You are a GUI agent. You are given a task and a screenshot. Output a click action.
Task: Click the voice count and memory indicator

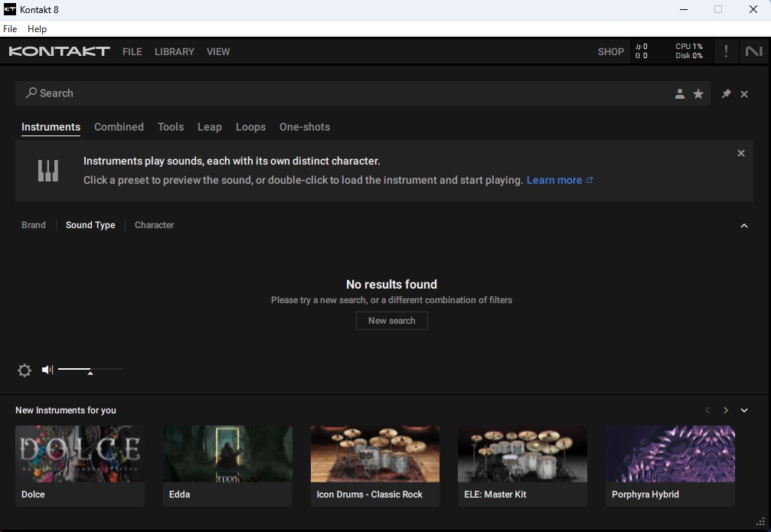(x=641, y=51)
